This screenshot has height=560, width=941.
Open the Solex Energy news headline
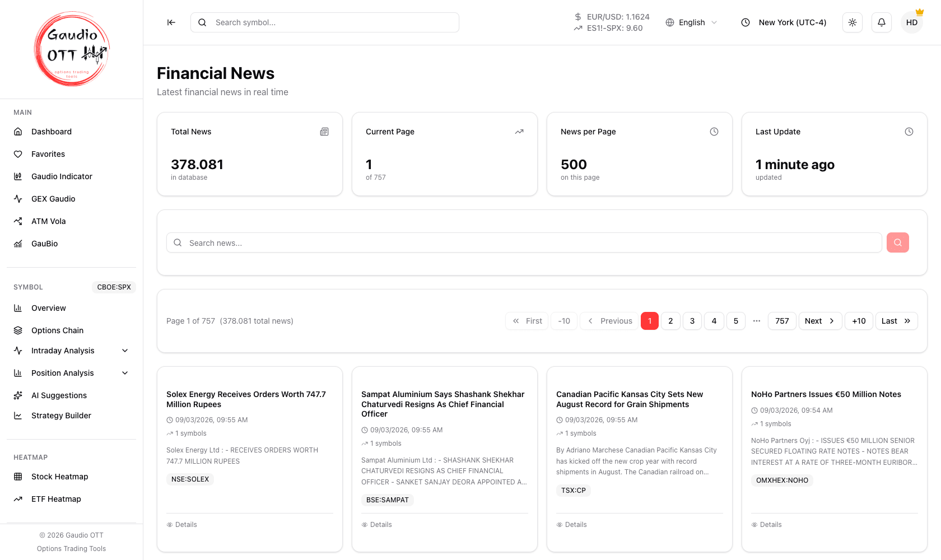246,399
